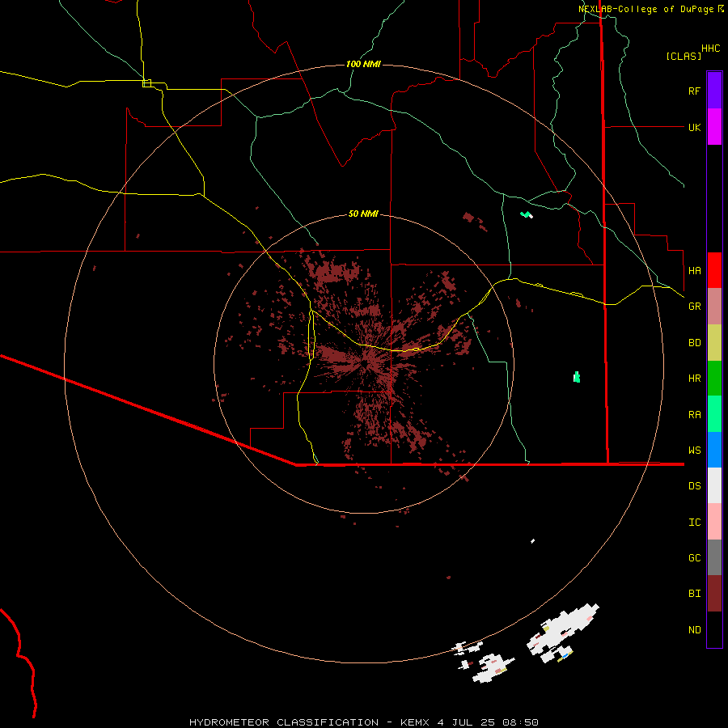Click the NEXLAB-College of DuPage text

pyautogui.click(x=645, y=9)
